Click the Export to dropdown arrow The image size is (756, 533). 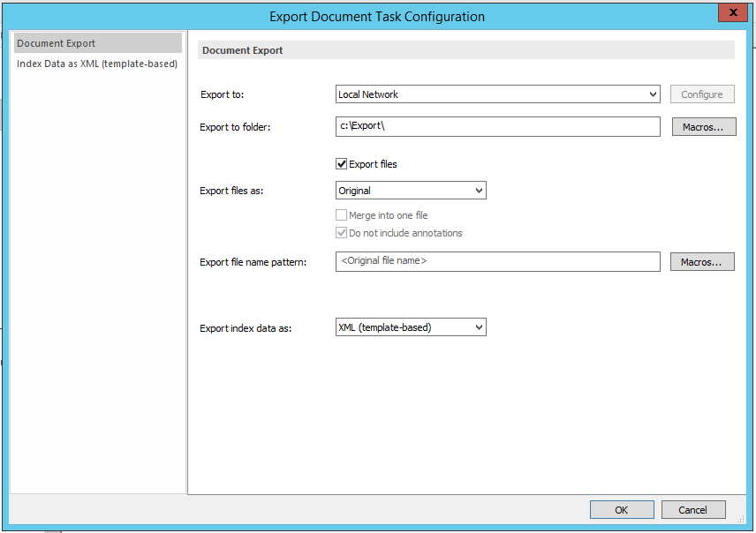coord(654,94)
